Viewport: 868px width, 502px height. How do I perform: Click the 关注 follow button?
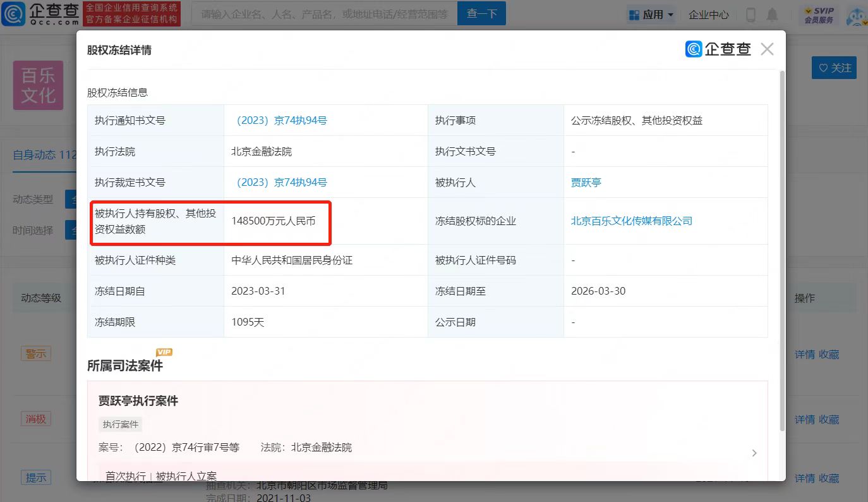click(x=834, y=68)
